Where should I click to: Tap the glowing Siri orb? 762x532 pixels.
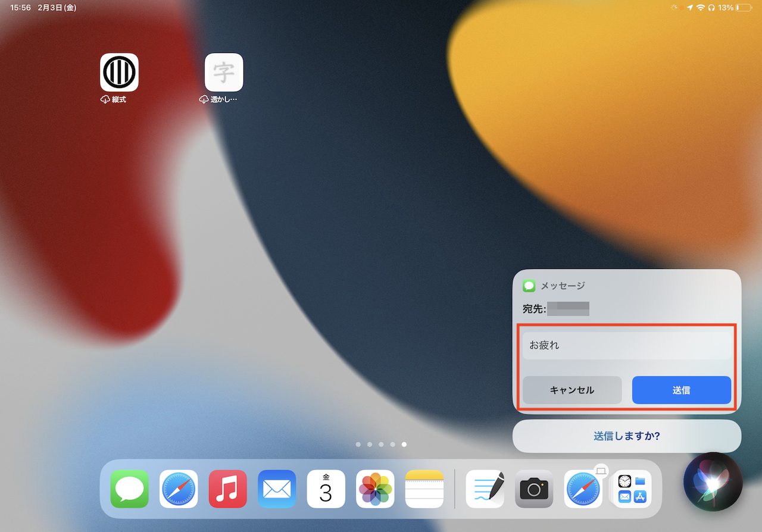click(713, 482)
